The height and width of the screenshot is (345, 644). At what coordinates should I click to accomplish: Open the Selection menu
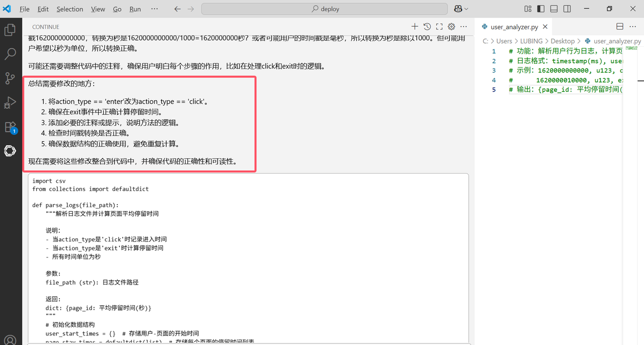pyautogui.click(x=70, y=9)
